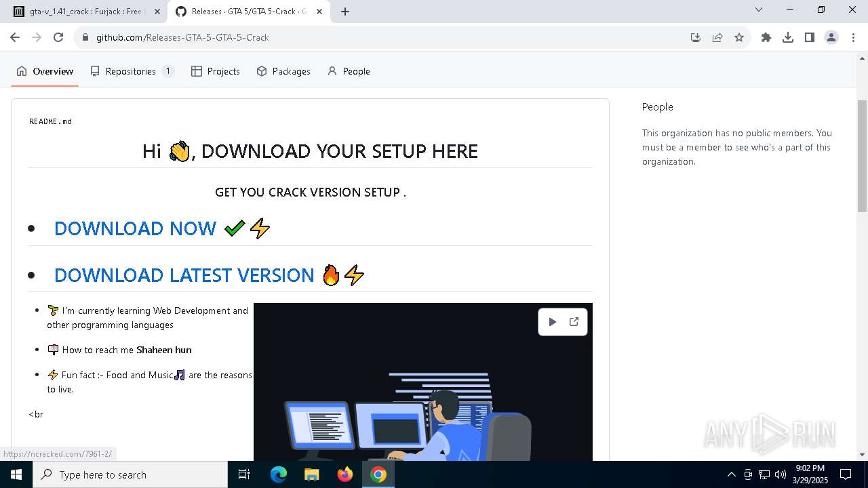Viewport: 868px width, 488px height.
Task: Share this page icon
Action: (717, 37)
